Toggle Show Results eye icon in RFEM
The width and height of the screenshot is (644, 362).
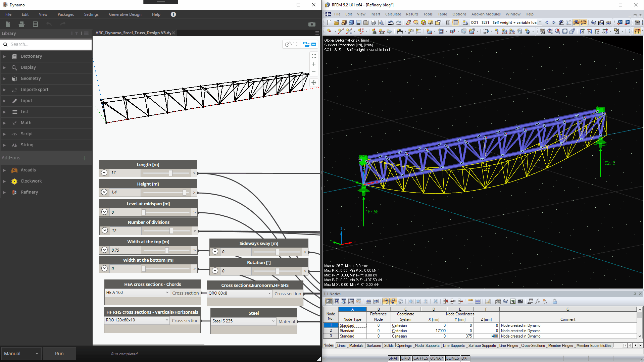pyautogui.click(x=576, y=22)
